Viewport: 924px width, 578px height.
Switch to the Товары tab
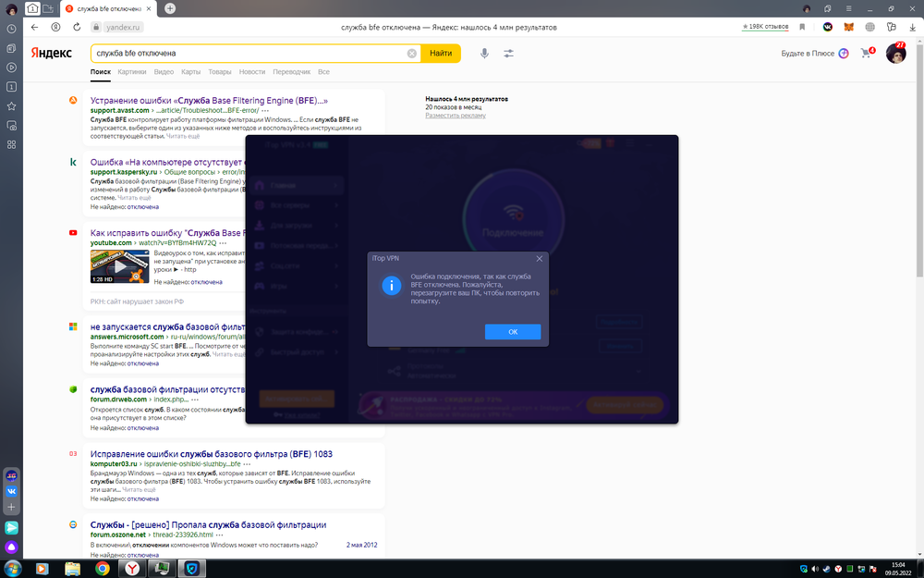pos(220,72)
